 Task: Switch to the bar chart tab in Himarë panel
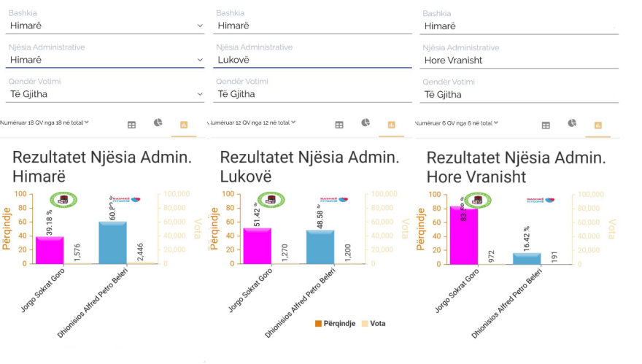184,125
